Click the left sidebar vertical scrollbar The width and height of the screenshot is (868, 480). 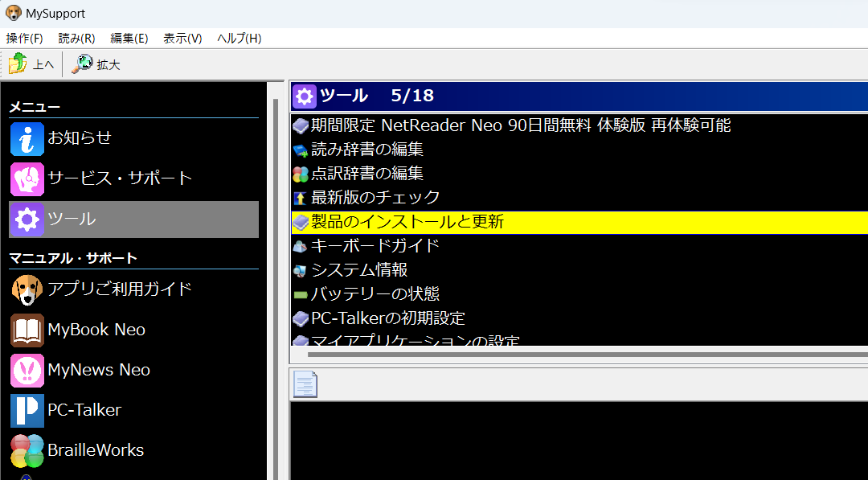click(x=276, y=288)
